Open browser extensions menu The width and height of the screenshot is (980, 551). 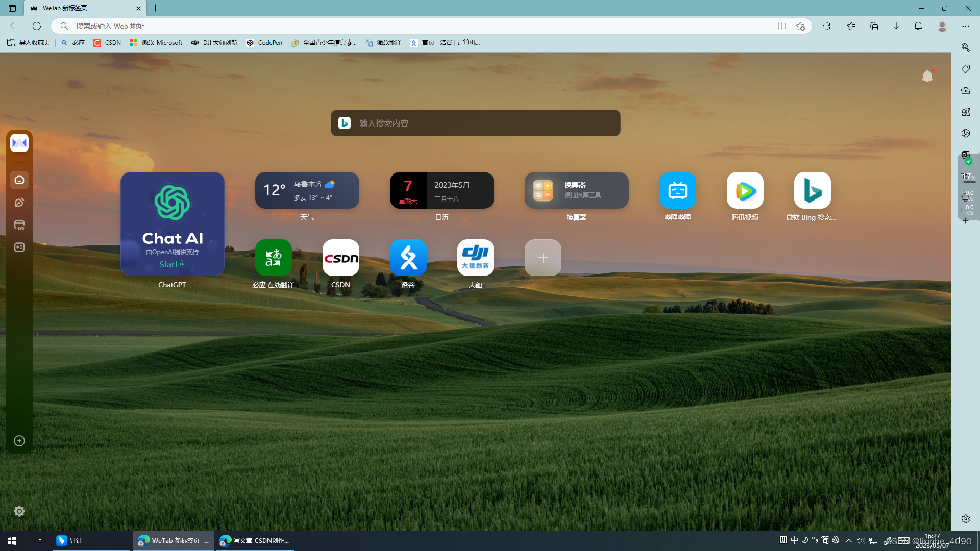pyautogui.click(x=826, y=26)
